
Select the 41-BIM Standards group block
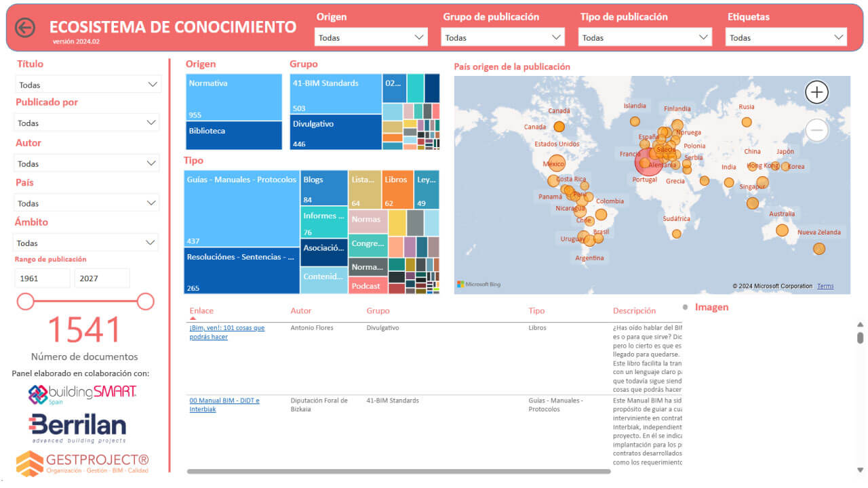pyautogui.click(x=336, y=94)
